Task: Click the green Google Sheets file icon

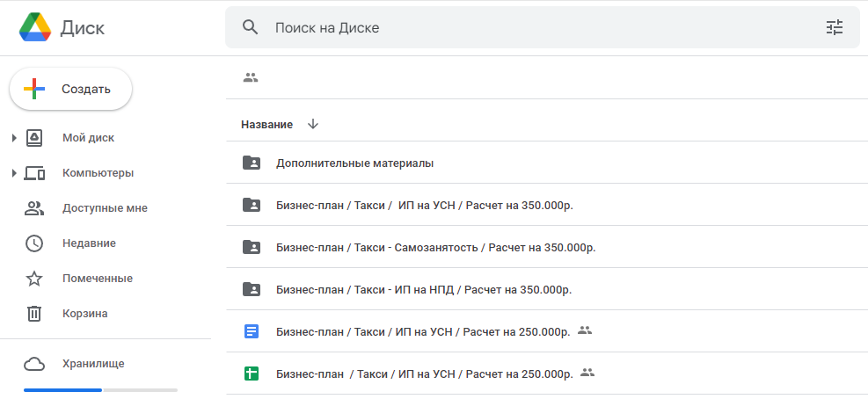Action: click(252, 374)
